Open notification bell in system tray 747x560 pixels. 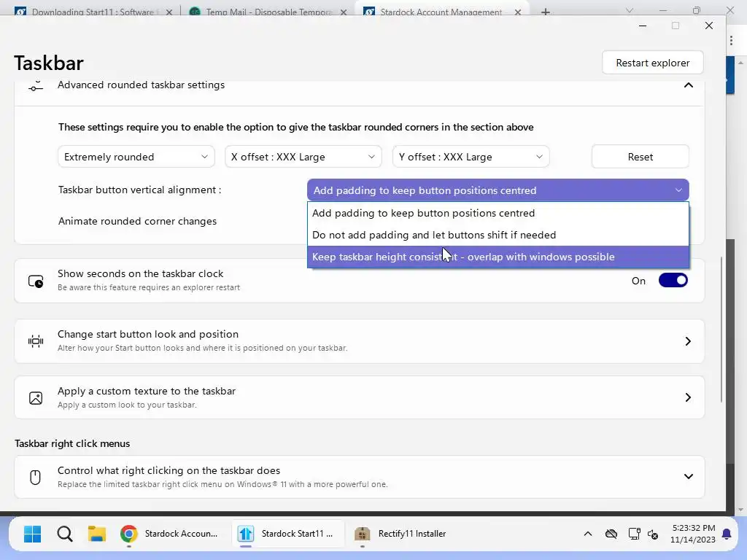click(727, 534)
